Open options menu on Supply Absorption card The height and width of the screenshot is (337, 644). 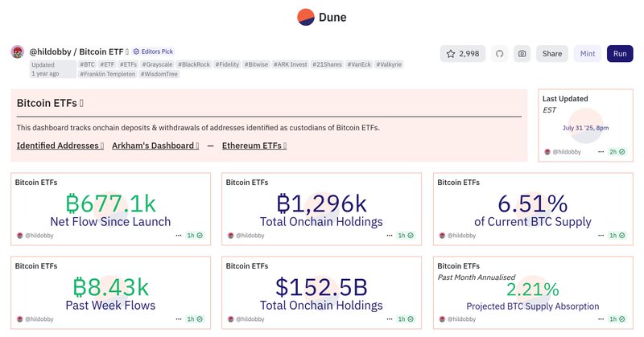click(x=601, y=319)
